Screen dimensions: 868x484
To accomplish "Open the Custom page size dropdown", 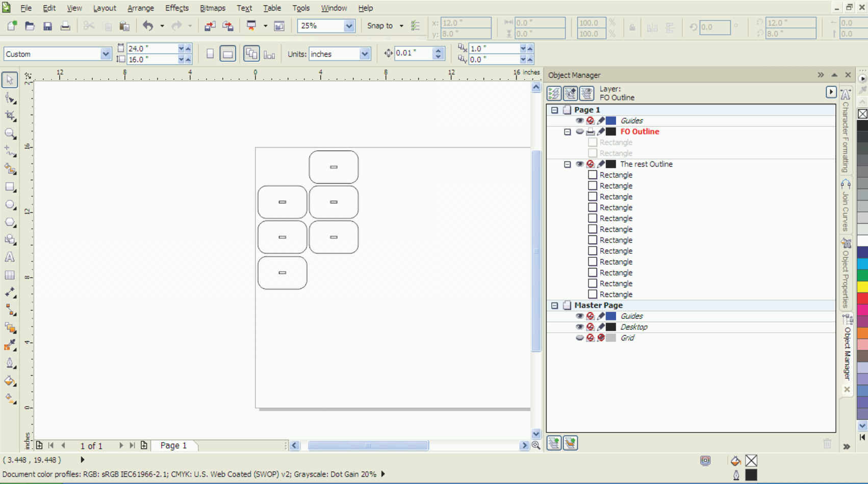I will 105,54.
